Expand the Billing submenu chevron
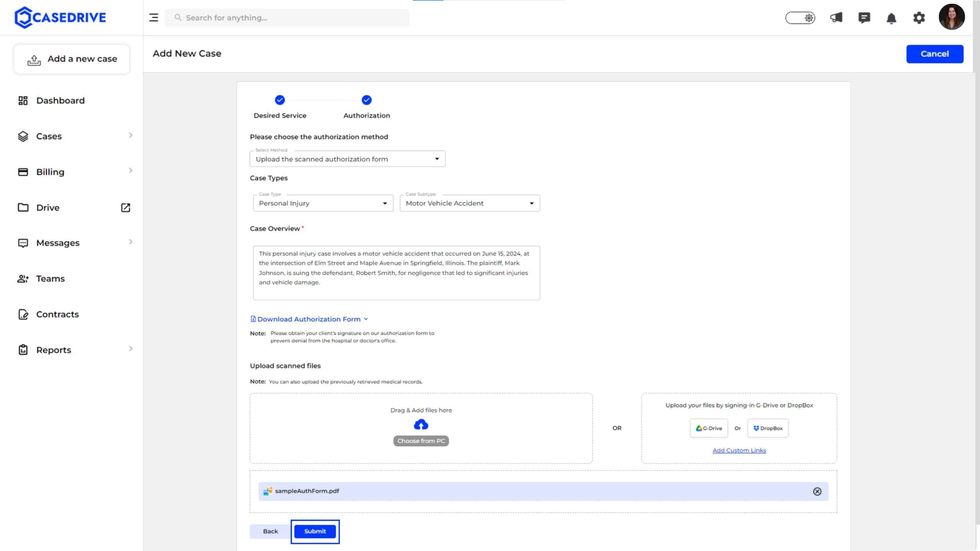 pyautogui.click(x=131, y=171)
